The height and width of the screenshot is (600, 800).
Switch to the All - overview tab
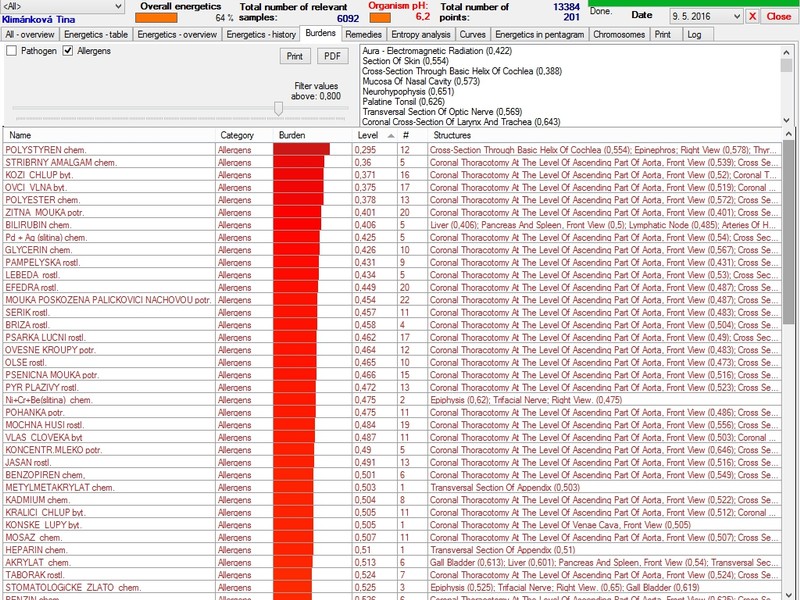tap(30, 35)
